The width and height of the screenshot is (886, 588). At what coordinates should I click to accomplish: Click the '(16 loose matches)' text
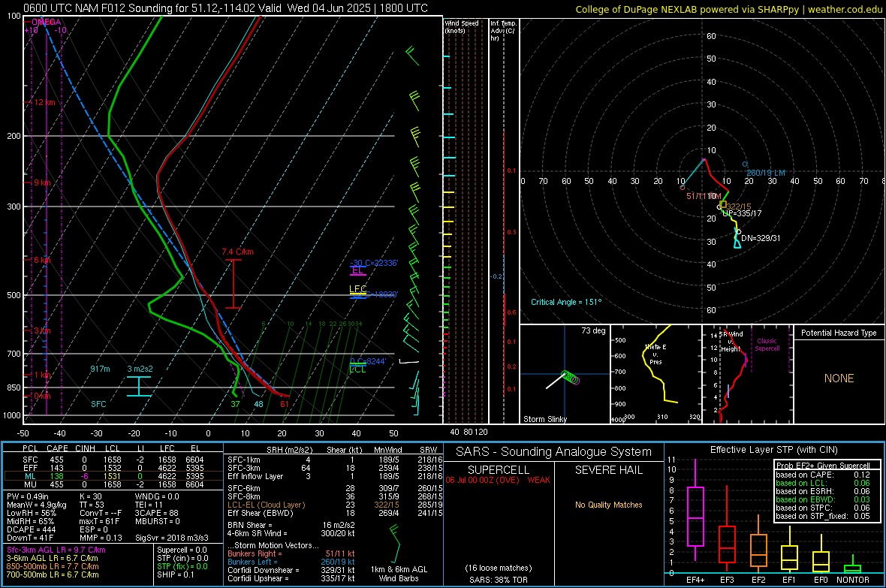tap(499, 568)
